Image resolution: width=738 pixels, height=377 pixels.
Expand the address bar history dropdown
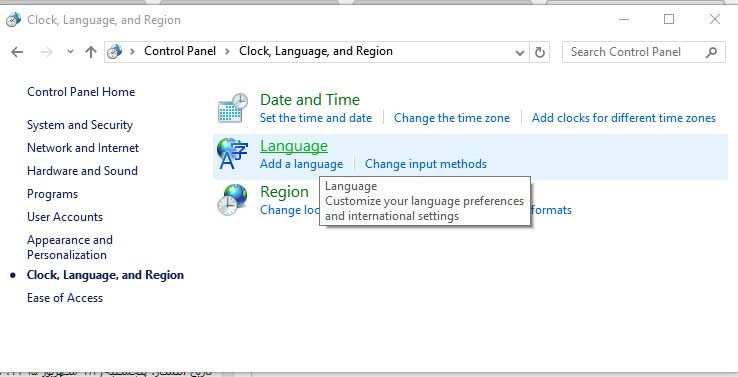click(520, 52)
